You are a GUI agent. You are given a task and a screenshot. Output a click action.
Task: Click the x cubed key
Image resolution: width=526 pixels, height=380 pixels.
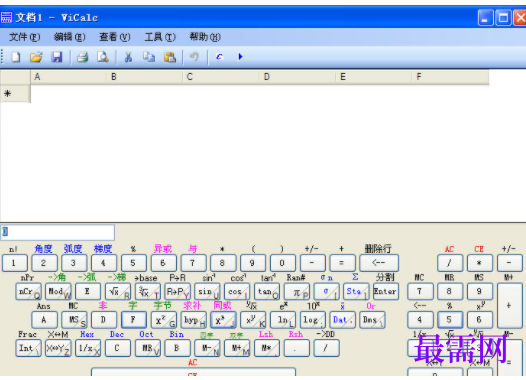pyautogui.click(x=223, y=320)
